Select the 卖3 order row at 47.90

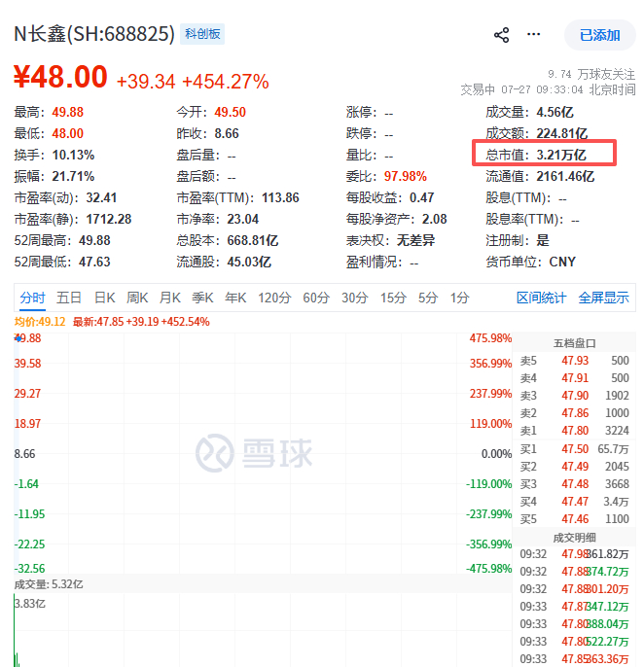(x=574, y=396)
